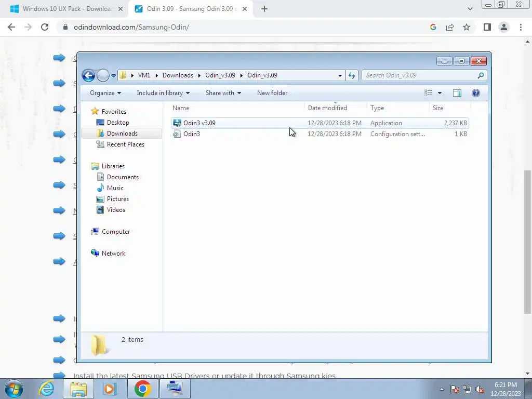Open the view options dropdown arrow
The height and width of the screenshot is (399, 532).
click(x=440, y=93)
